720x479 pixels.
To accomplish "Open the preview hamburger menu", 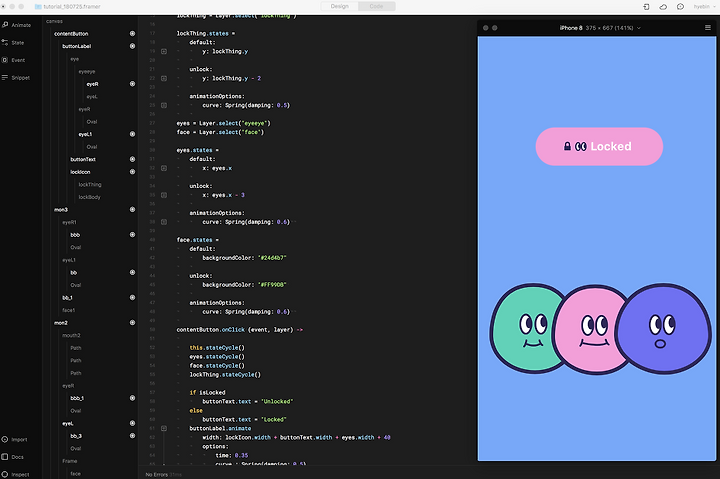I will 708,28.
